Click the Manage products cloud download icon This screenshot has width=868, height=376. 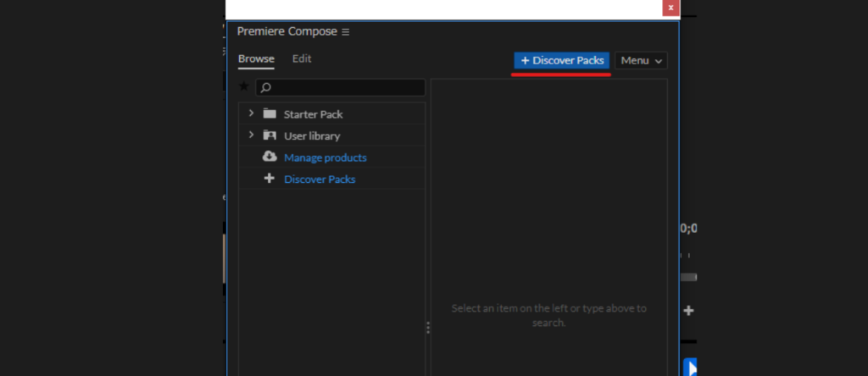point(270,157)
